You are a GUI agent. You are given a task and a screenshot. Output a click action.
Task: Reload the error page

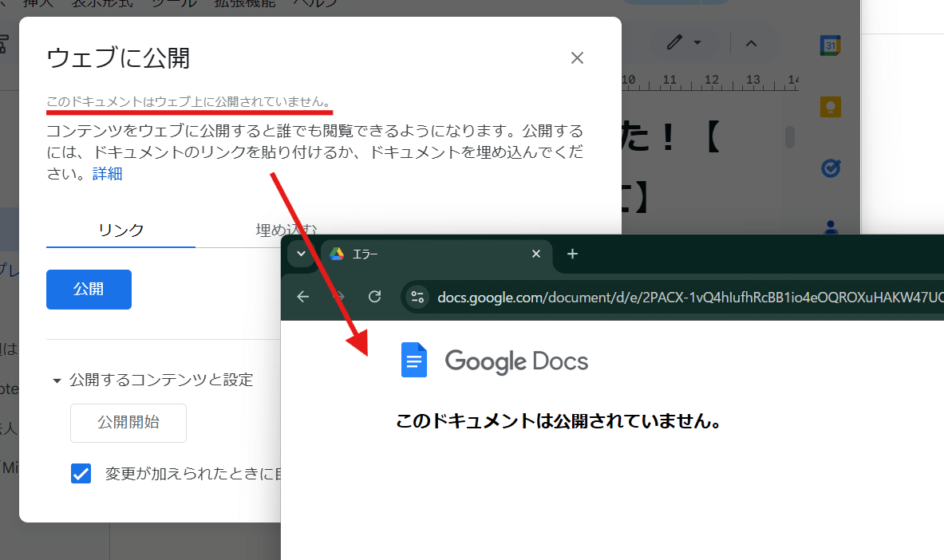click(x=374, y=296)
